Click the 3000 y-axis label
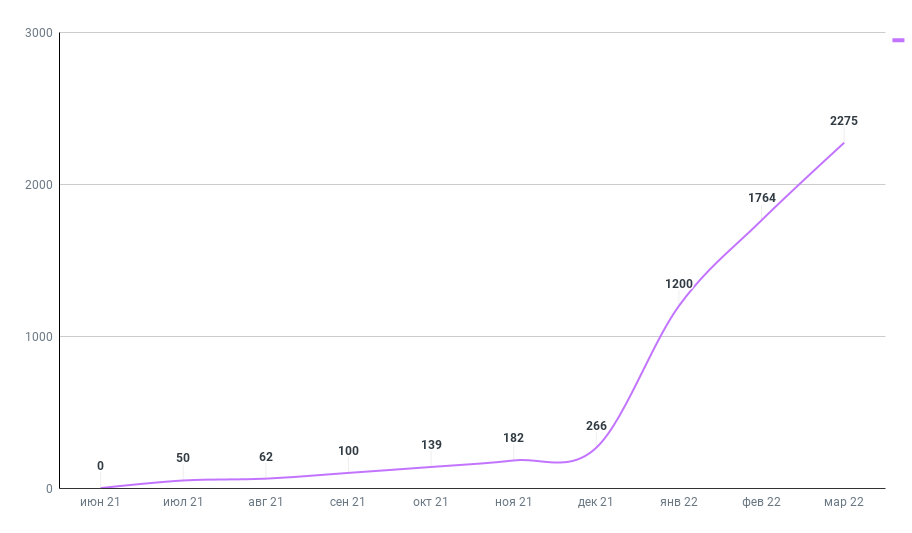 (39, 33)
